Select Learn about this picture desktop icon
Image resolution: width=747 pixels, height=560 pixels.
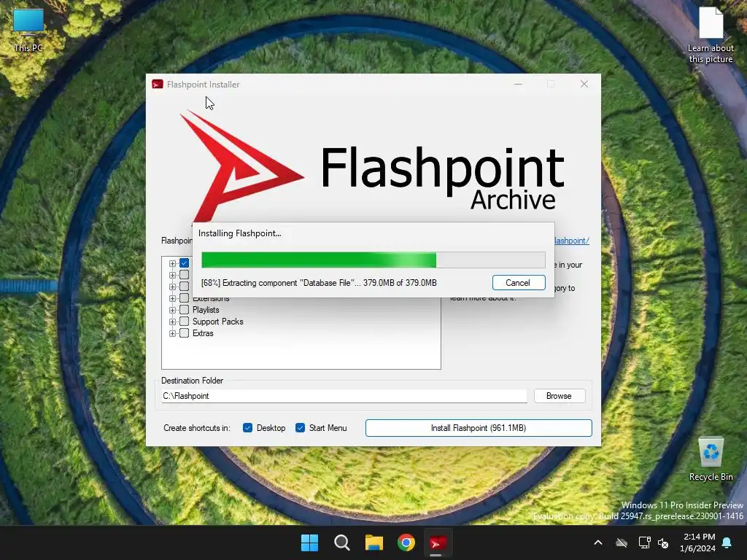click(x=711, y=35)
